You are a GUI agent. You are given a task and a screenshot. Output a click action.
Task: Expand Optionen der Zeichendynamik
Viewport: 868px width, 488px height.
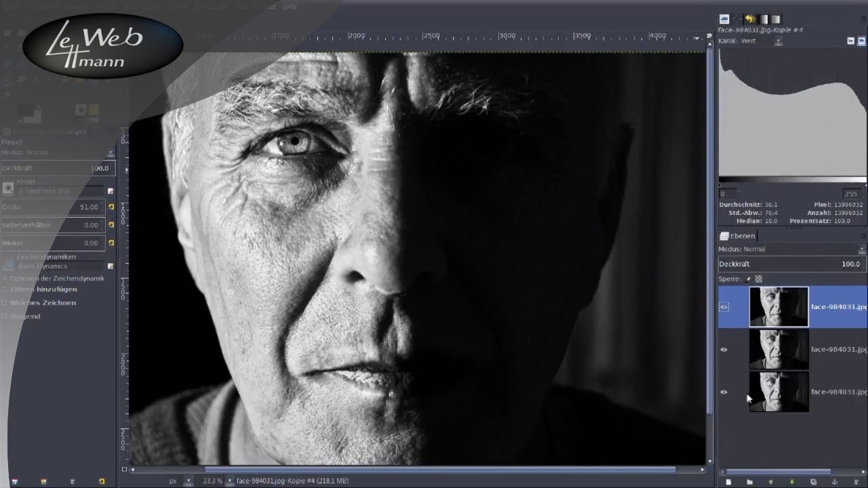coord(5,278)
